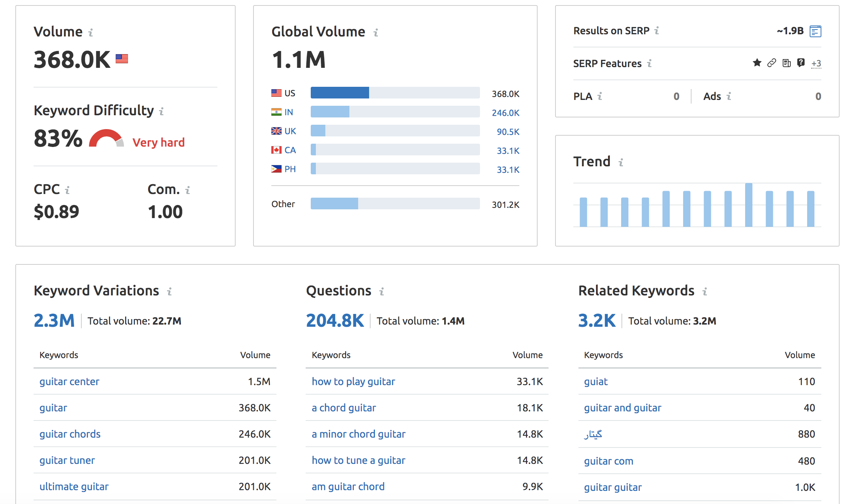Screen dimensions: 852x504
Task: Click the question box SERP feature icon
Action: pyautogui.click(x=801, y=63)
